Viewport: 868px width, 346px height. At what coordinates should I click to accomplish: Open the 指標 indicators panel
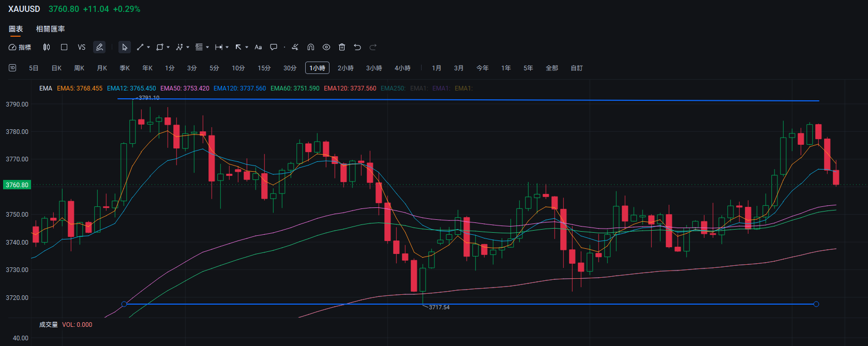pyautogui.click(x=20, y=47)
